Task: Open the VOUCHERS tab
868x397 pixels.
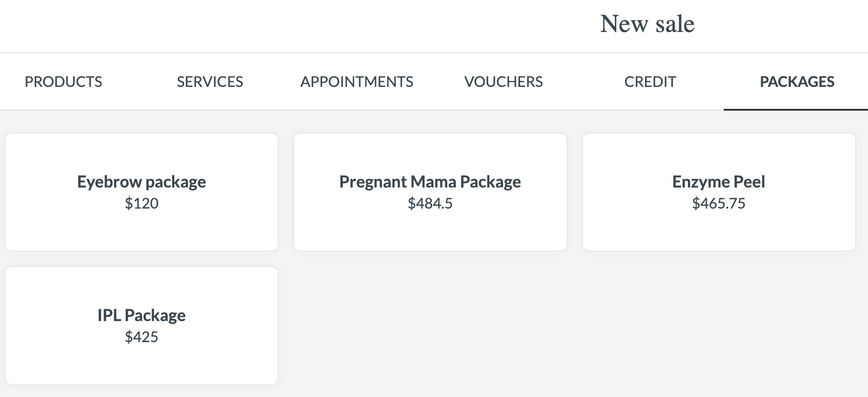Action: [503, 82]
